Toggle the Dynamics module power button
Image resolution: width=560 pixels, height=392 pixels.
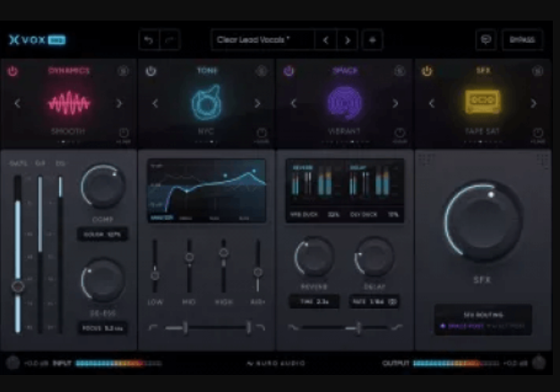click(x=13, y=71)
